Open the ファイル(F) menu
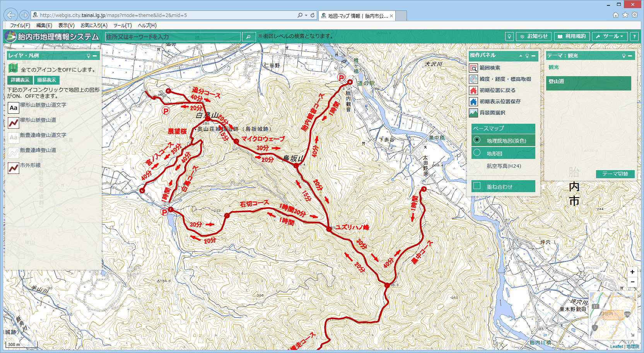This screenshot has height=353, width=644. (x=20, y=26)
